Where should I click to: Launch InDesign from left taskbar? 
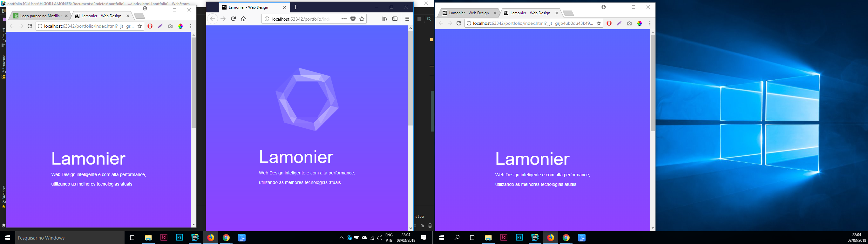[164, 237]
